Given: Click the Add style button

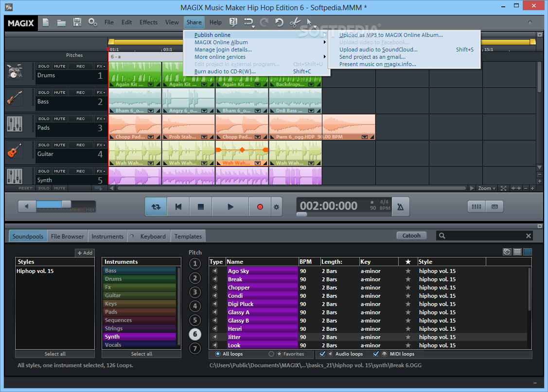Looking at the screenshot, I should [x=85, y=253].
